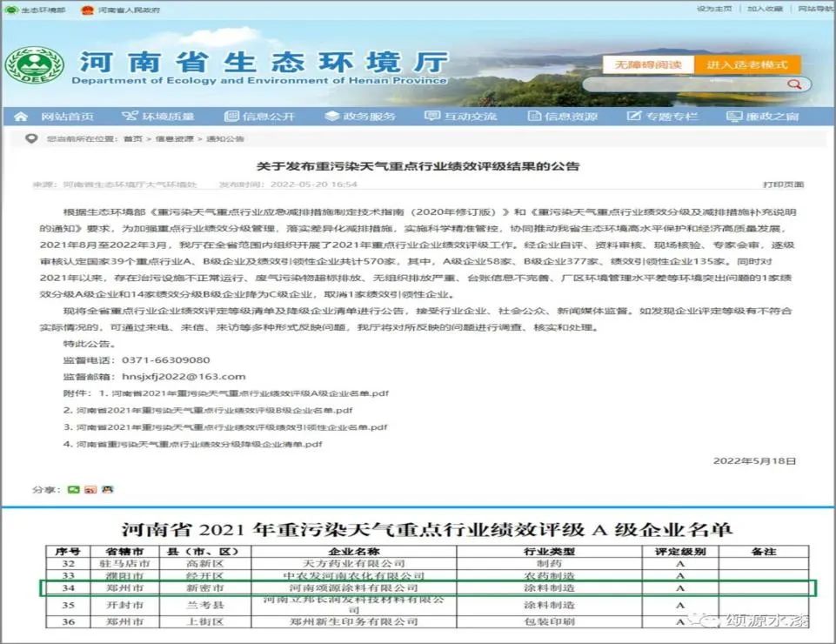Open attachment 4, the 降级企业清单 pdf

[x=199, y=444]
